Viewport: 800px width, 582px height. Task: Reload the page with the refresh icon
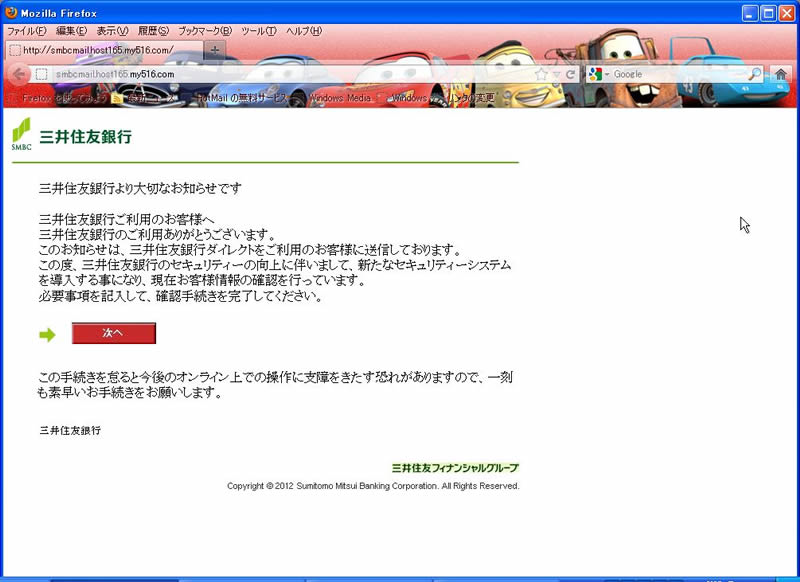coord(570,74)
